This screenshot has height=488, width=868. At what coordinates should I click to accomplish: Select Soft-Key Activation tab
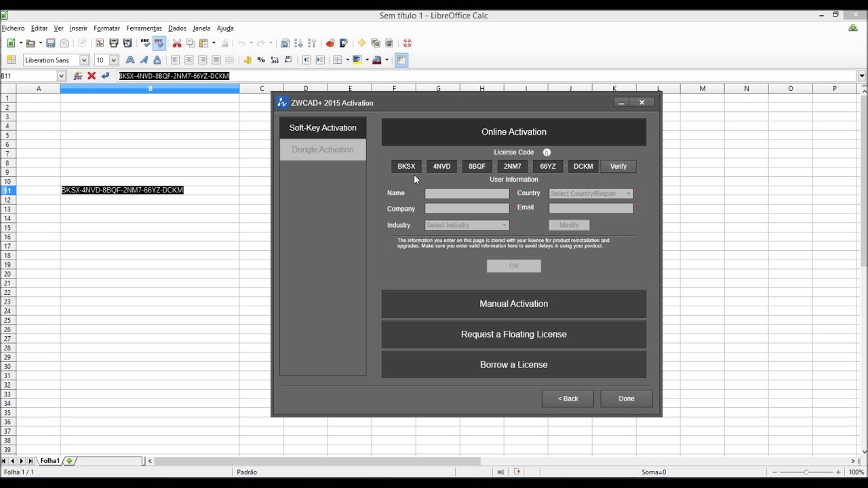pyautogui.click(x=323, y=128)
